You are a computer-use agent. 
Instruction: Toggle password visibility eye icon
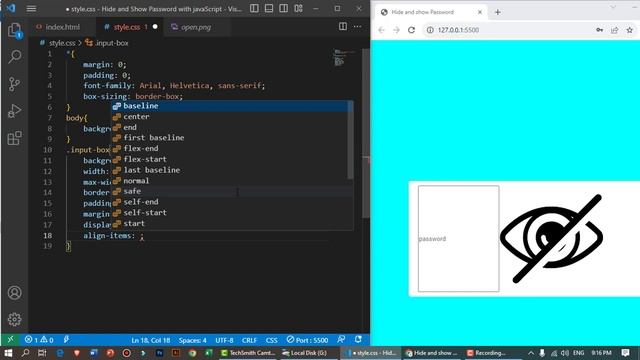coord(551,239)
